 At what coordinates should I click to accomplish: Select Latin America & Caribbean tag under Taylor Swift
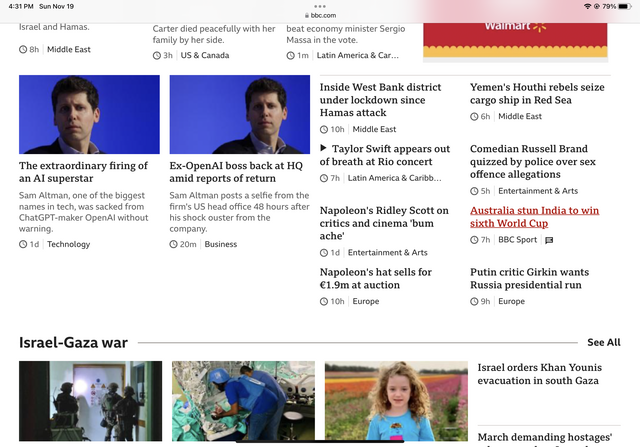pyautogui.click(x=394, y=178)
